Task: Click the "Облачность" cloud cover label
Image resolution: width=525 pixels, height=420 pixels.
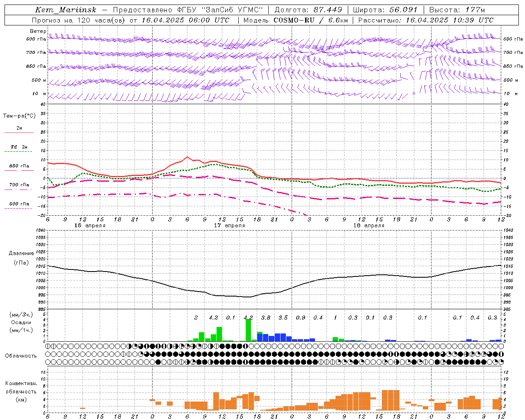Action: coord(21,356)
